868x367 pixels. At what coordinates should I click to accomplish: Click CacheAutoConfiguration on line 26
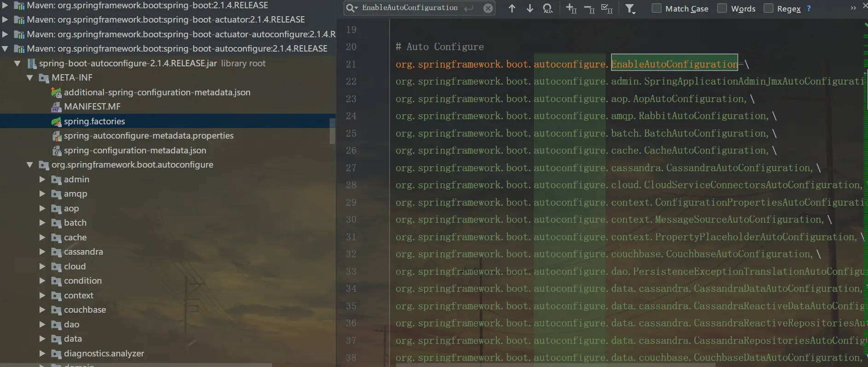coord(705,150)
